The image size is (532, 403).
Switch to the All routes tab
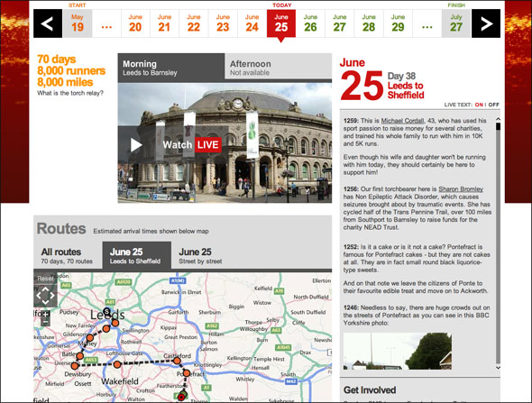click(68, 256)
